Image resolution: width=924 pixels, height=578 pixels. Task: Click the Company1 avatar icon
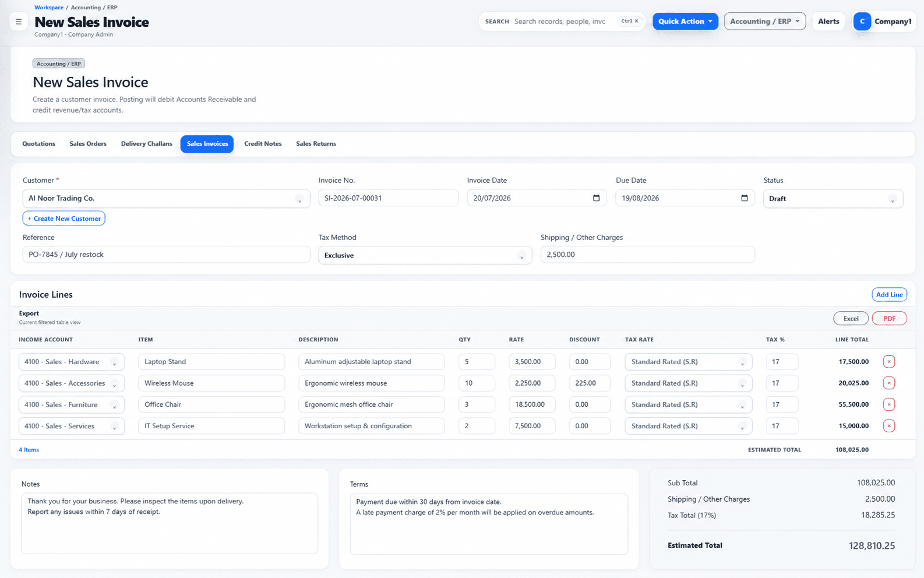(x=862, y=22)
